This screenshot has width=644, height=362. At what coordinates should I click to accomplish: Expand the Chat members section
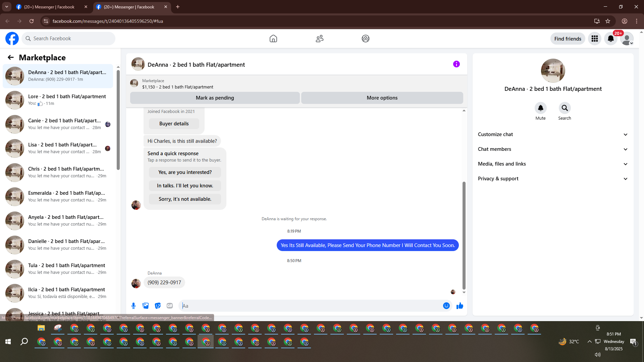[x=553, y=149]
